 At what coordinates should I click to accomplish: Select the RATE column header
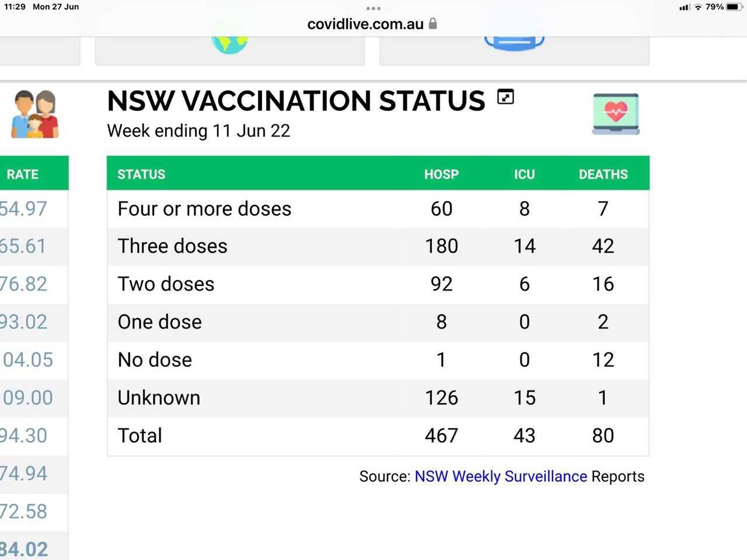tap(23, 174)
